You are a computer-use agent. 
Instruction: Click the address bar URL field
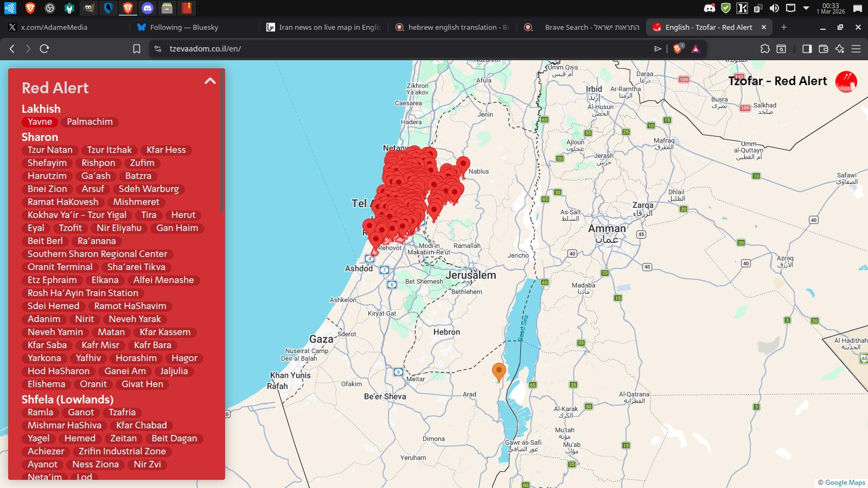(380, 49)
